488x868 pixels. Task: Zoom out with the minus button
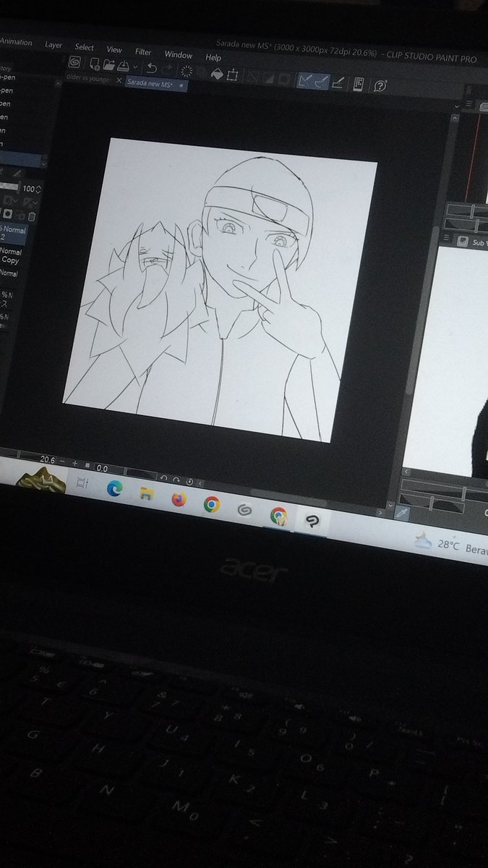[x=62, y=461]
